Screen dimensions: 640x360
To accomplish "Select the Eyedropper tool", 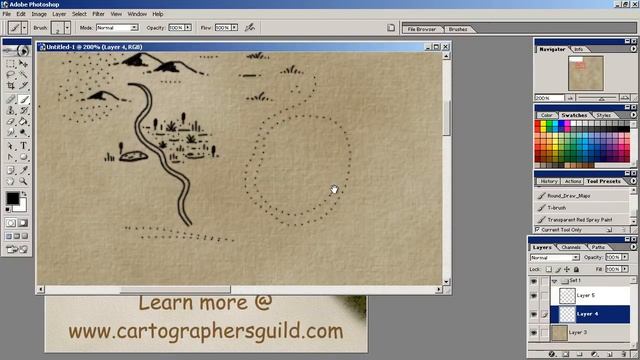I will coord(23,170).
